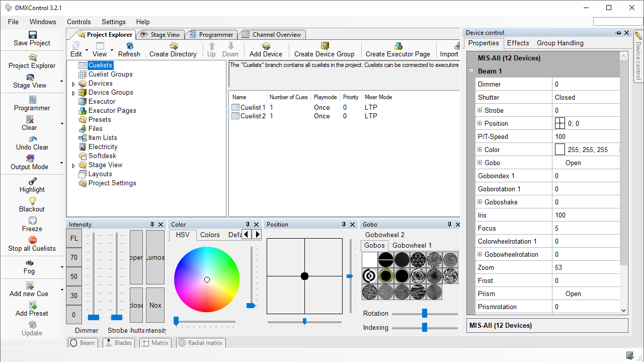Collapse the Beam 1 property group
Image resolution: width=644 pixels, height=362 pixels.
click(x=471, y=71)
